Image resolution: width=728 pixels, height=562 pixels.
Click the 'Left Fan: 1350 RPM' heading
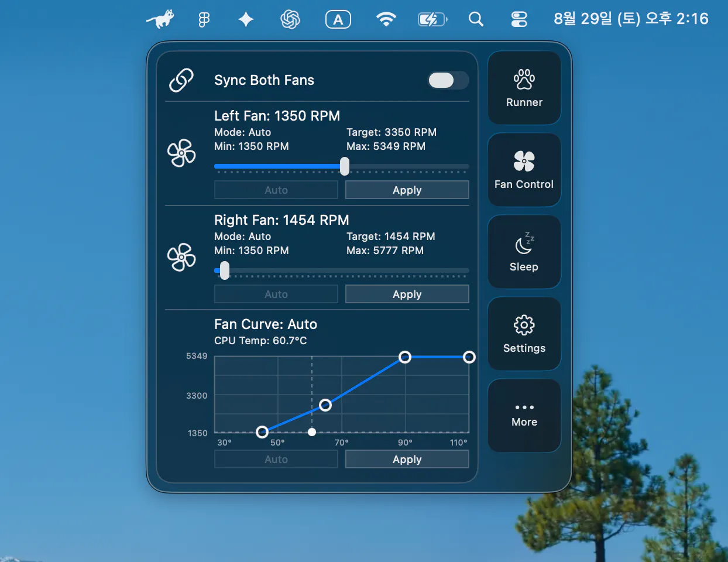point(277,116)
